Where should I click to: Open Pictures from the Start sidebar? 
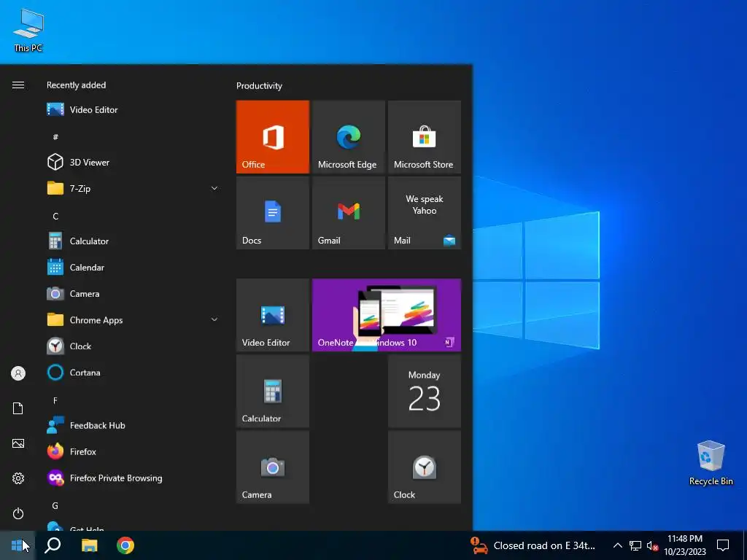point(18,443)
